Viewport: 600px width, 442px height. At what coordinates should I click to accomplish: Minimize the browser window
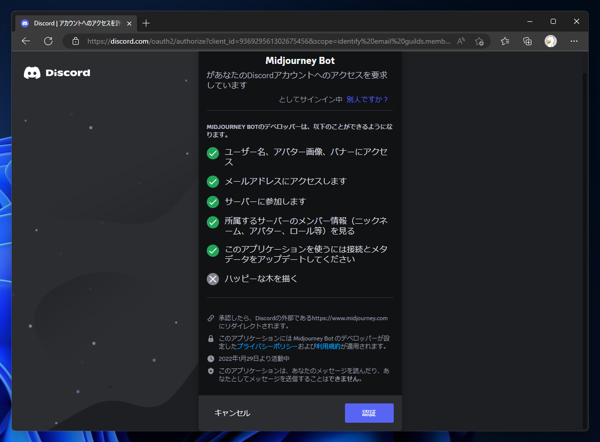point(530,21)
